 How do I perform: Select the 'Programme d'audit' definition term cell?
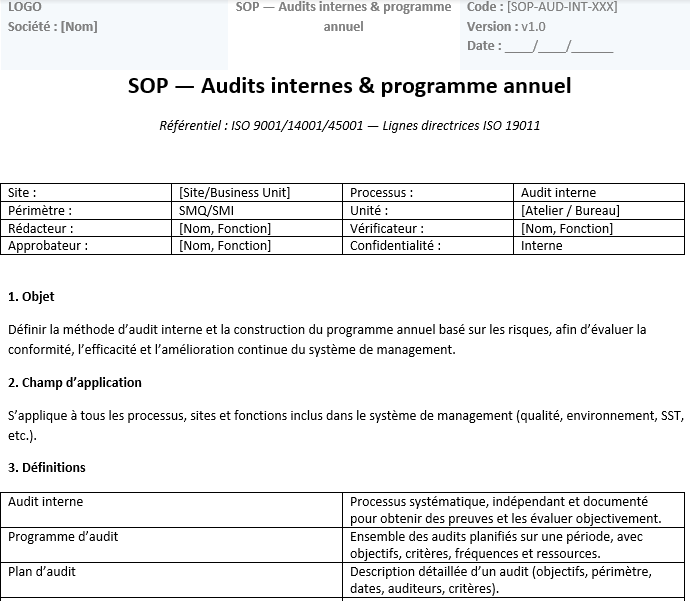[x=63, y=537]
